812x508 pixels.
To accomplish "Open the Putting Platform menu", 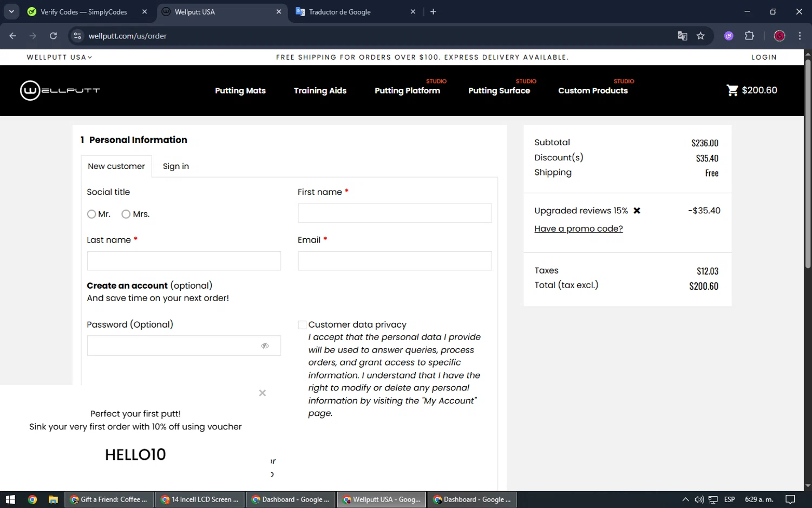I will click(x=407, y=90).
